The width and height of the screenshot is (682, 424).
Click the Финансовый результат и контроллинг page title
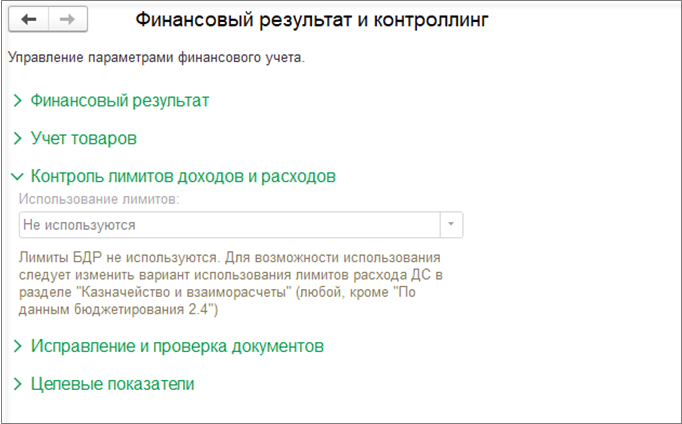[x=312, y=19]
